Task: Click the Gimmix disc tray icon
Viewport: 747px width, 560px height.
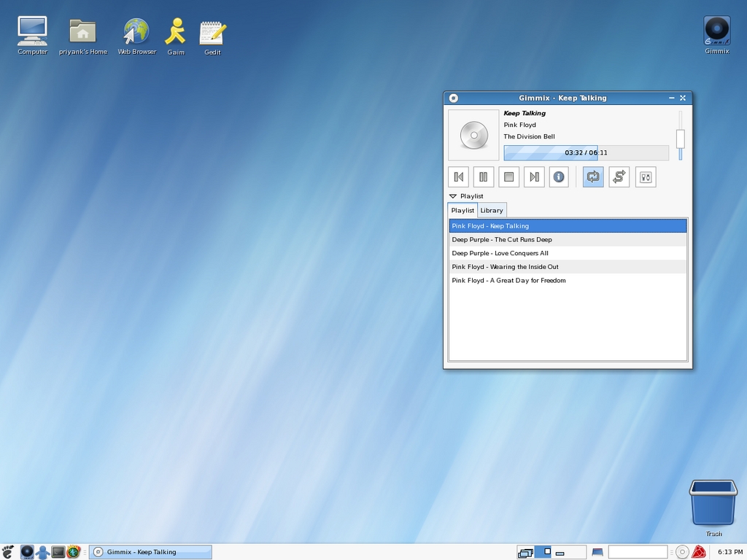Action: (682, 552)
